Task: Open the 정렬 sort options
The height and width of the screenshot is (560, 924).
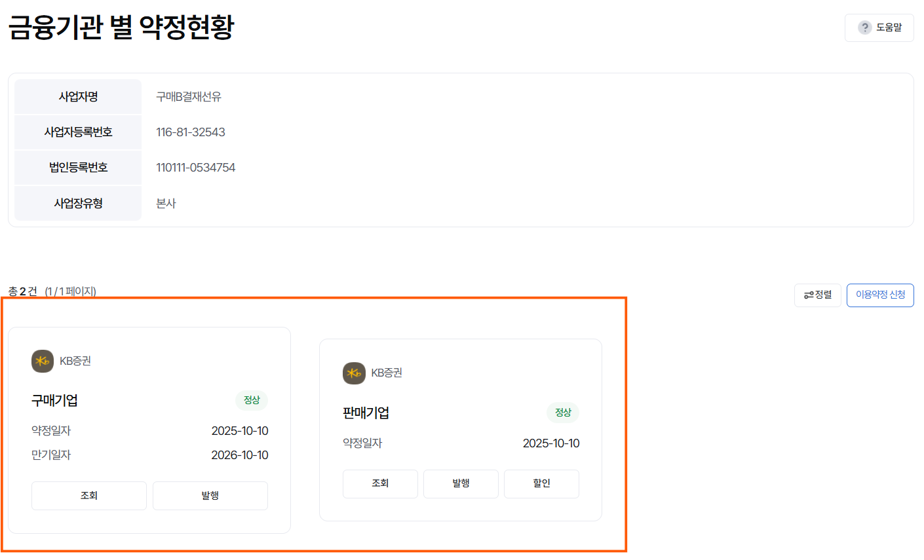Action: pyautogui.click(x=817, y=295)
